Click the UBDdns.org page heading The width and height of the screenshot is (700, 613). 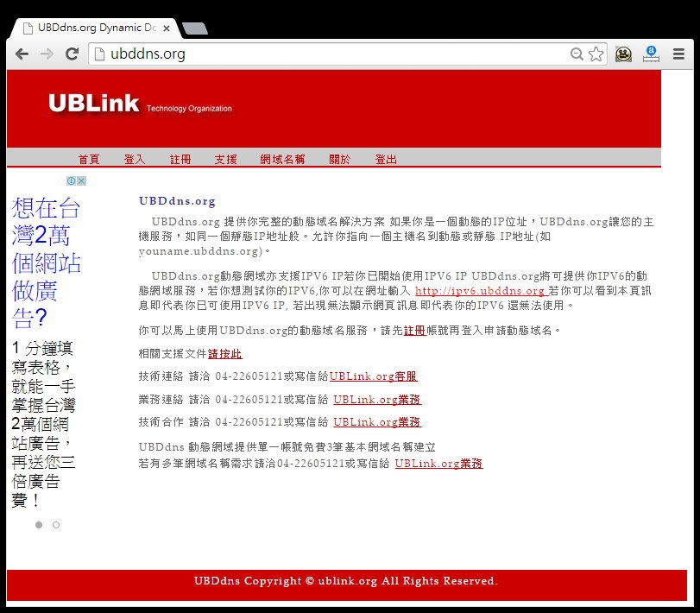click(x=177, y=201)
